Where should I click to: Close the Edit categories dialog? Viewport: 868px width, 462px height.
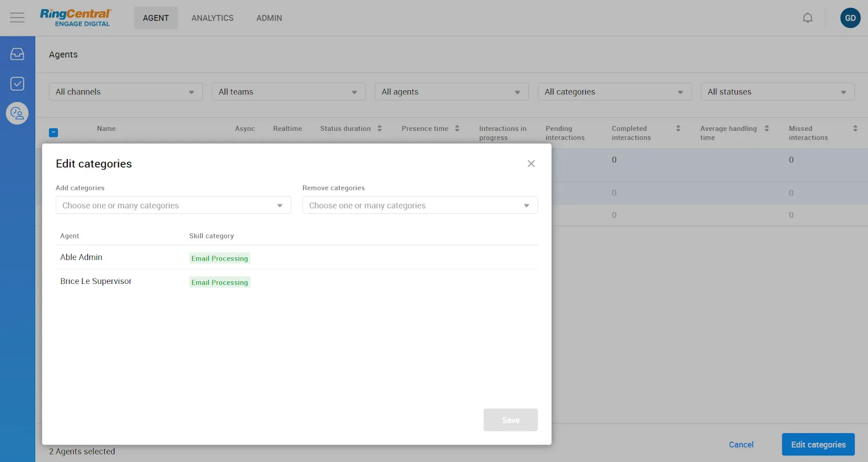(x=531, y=164)
